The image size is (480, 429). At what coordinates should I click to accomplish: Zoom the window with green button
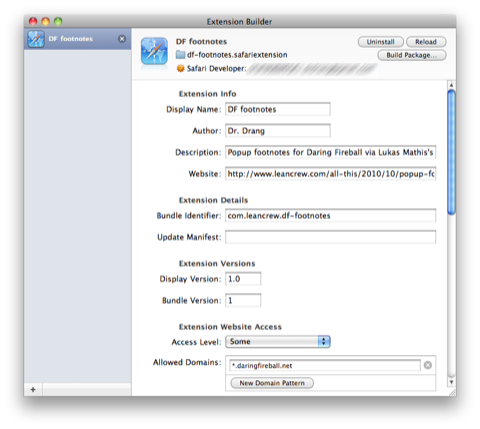point(58,22)
